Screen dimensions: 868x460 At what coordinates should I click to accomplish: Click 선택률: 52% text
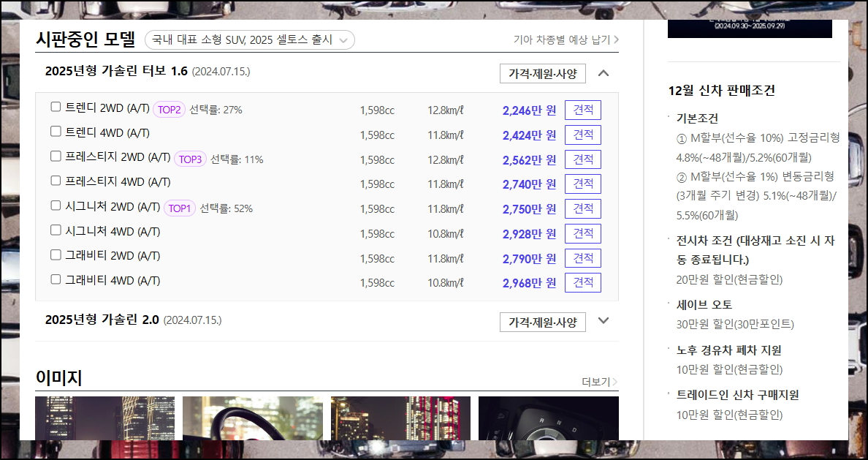pyautogui.click(x=226, y=209)
